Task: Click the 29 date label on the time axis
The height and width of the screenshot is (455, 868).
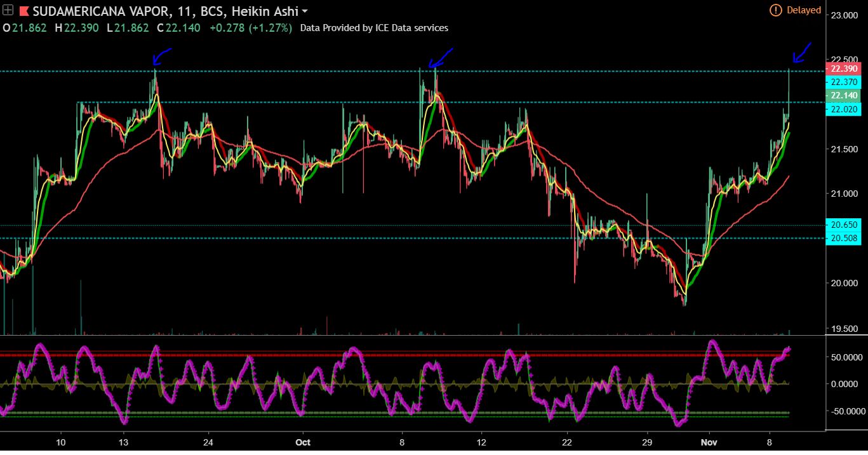Action: click(647, 442)
